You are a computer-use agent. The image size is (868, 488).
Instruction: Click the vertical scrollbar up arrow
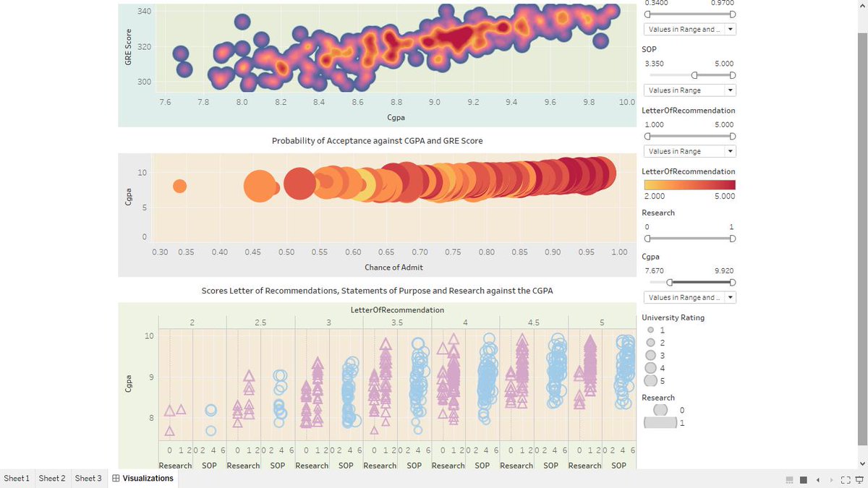pyautogui.click(x=861, y=6)
